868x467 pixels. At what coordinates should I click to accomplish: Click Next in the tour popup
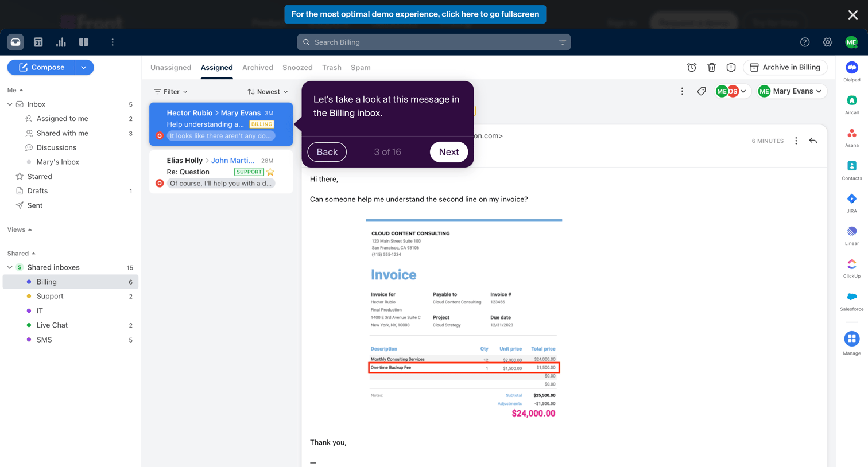[449, 152]
